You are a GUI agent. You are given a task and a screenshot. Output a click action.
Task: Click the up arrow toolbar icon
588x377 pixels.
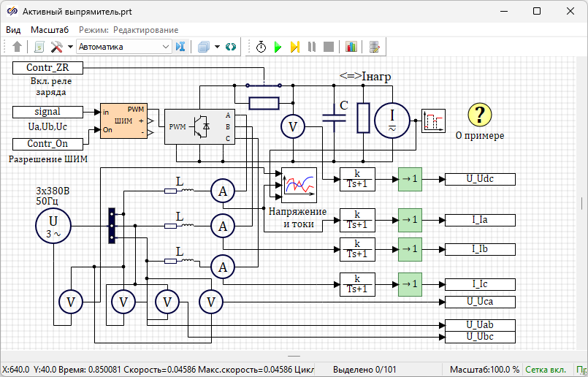tap(18, 47)
